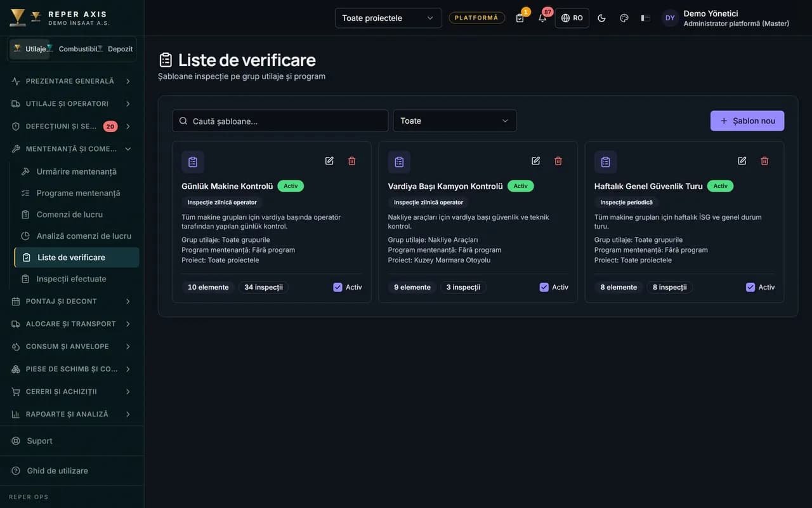Click the Inspecție periodică tag
The width and height of the screenshot is (812, 508).
626,202
